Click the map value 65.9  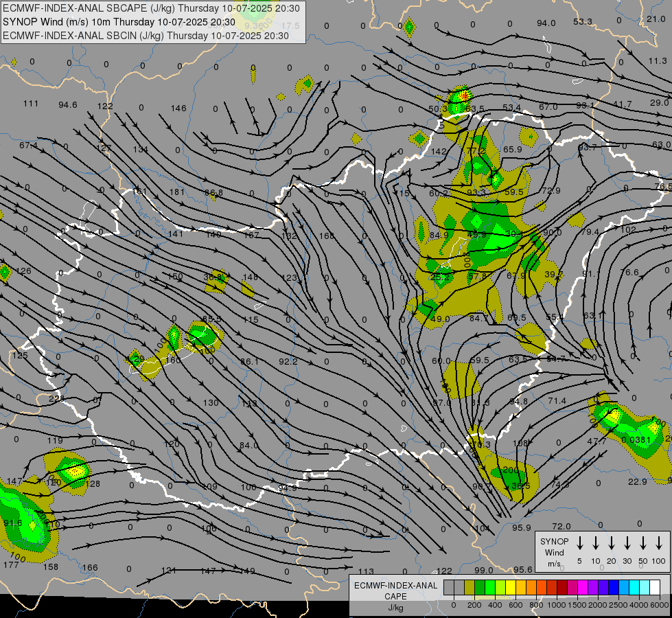point(513,149)
